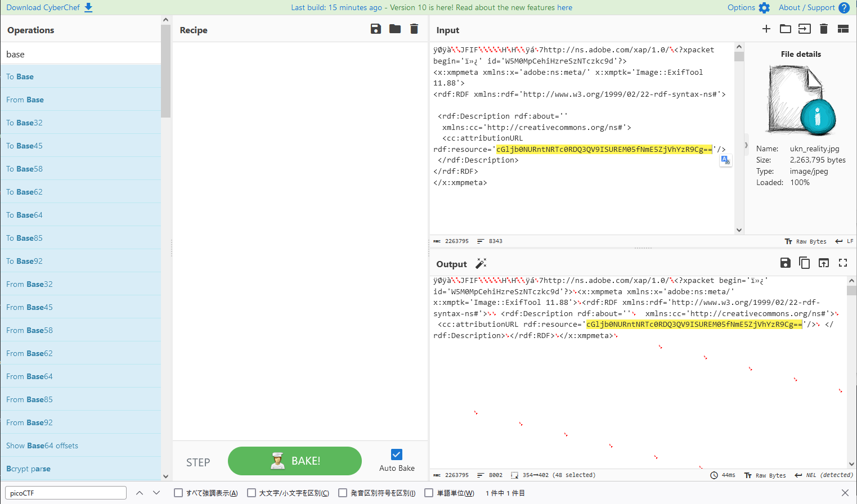The width and height of the screenshot is (857, 504).
Task: Click the BAKE! button
Action: pos(295,461)
